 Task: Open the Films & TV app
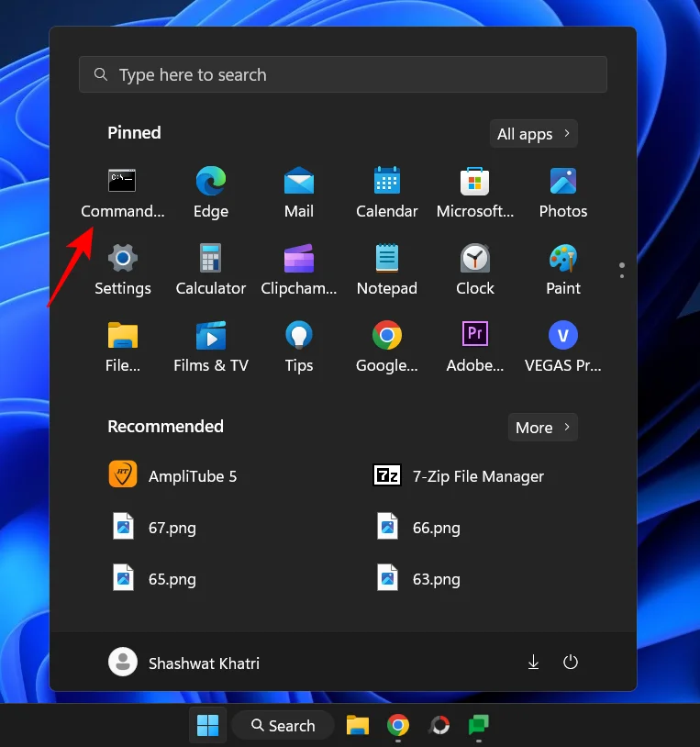[x=211, y=347]
